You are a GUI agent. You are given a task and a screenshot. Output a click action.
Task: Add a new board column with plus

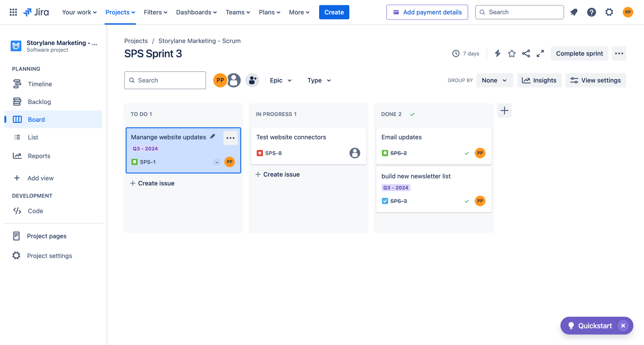504,111
